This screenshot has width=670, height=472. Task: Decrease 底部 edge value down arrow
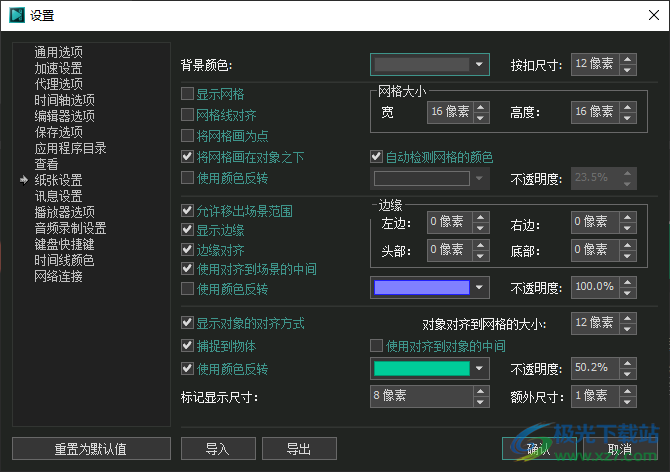627,256
